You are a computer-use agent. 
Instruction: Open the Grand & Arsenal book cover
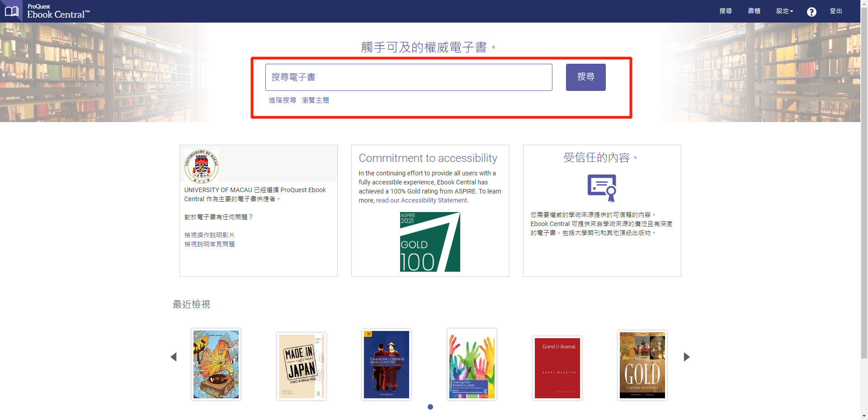(557, 368)
